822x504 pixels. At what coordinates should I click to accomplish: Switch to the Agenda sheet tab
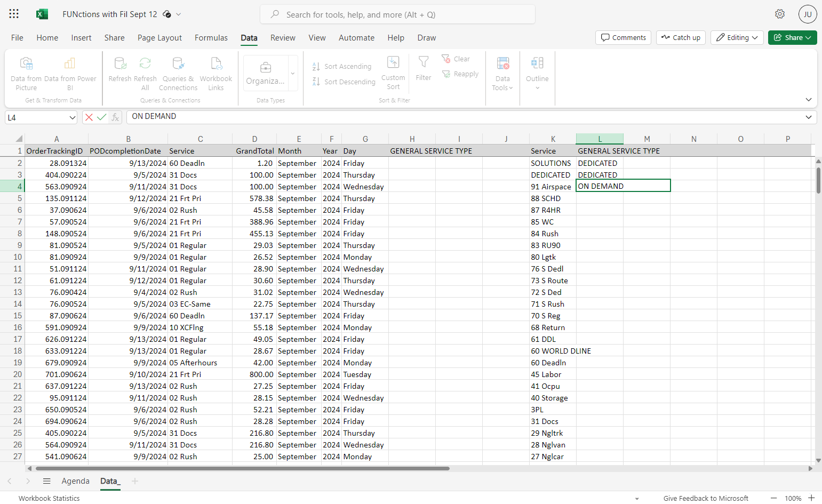click(x=76, y=481)
